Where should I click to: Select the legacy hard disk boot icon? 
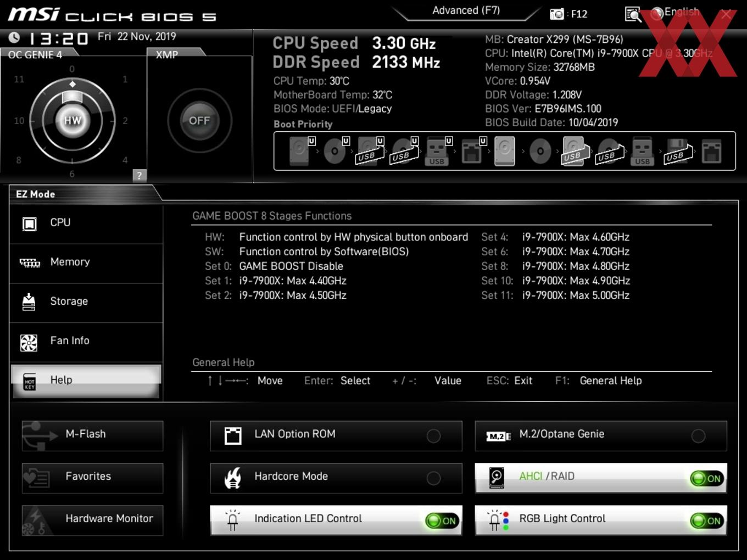(505, 151)
